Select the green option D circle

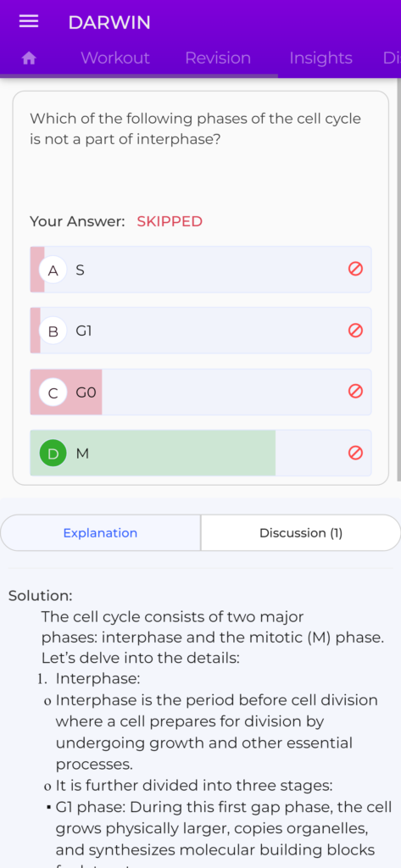tap(53, 453)
